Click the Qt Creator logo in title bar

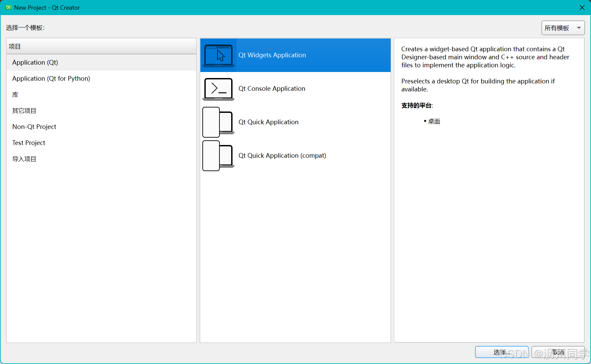(x=8, y=7)
